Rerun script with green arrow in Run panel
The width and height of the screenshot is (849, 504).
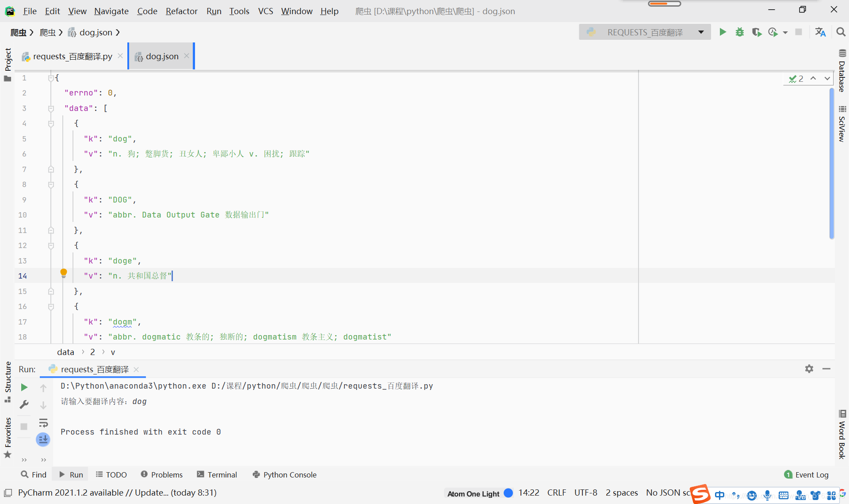click(x=24, y=387)
